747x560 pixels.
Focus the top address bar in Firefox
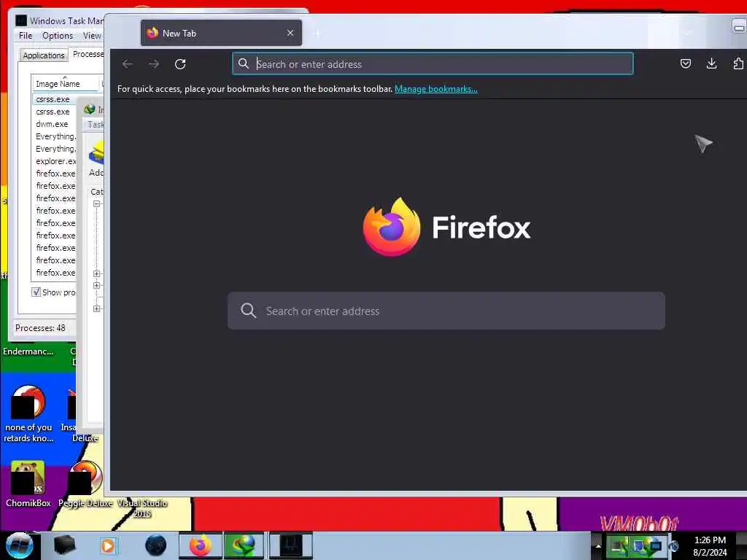[433, 64]
